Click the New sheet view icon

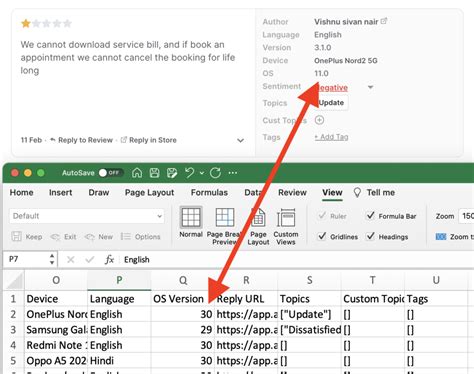89,237
